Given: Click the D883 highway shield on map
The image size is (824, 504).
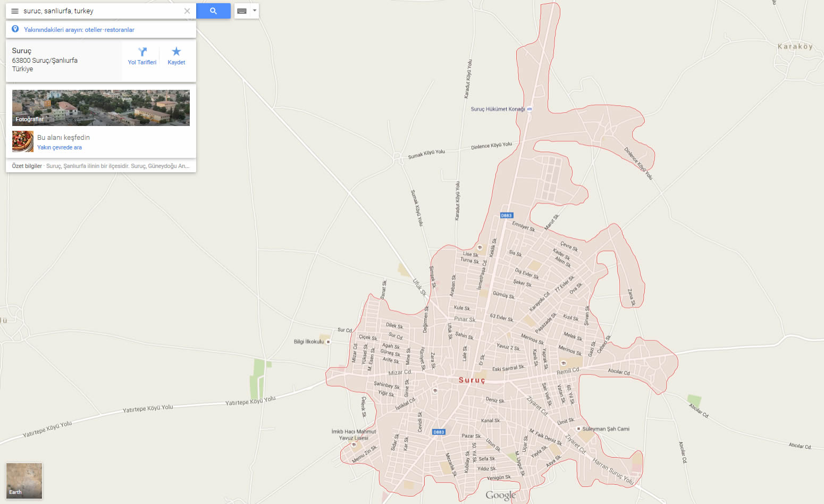Looking at the screenshot, I should (x=506, y=215).
